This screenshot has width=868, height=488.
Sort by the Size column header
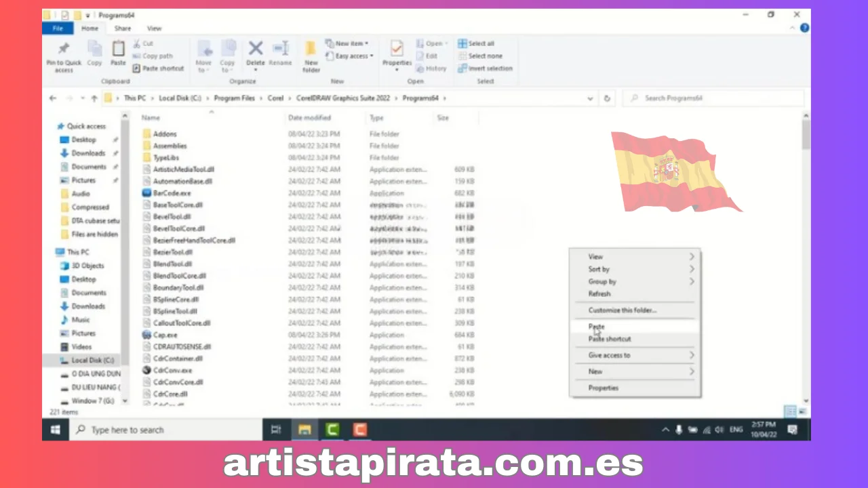[443, 118]
